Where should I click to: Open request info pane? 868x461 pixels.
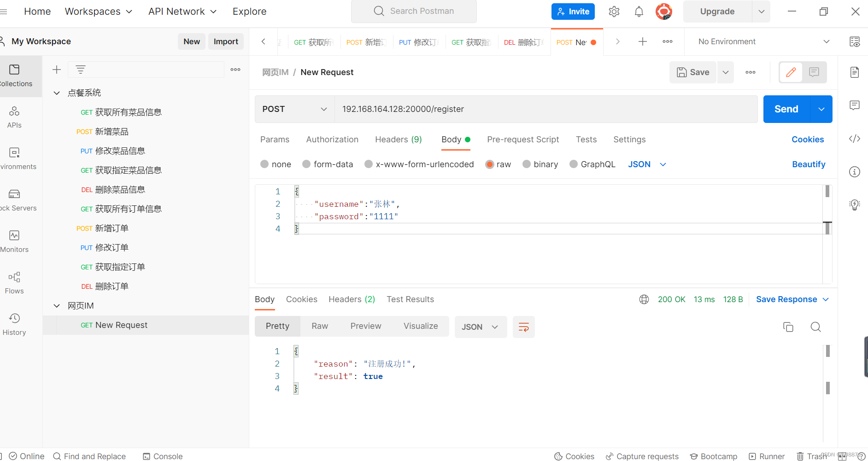[855, 172]
